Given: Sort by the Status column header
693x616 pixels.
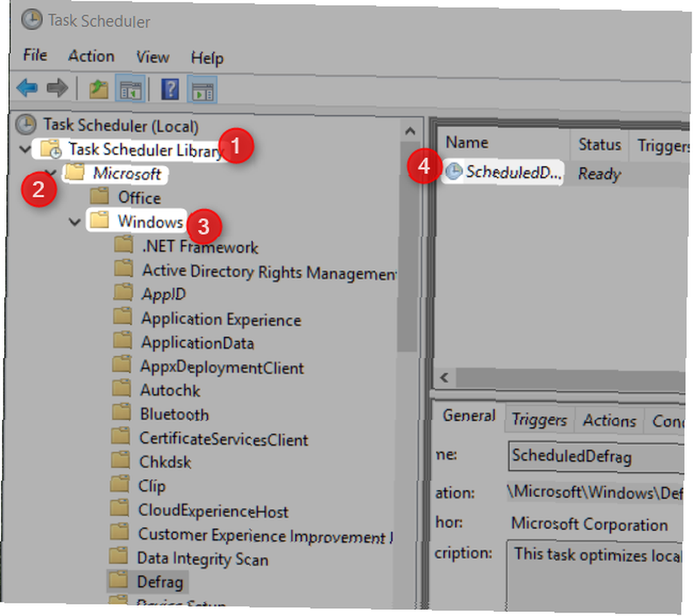Looking at the screenshot, I should [599, 145].
